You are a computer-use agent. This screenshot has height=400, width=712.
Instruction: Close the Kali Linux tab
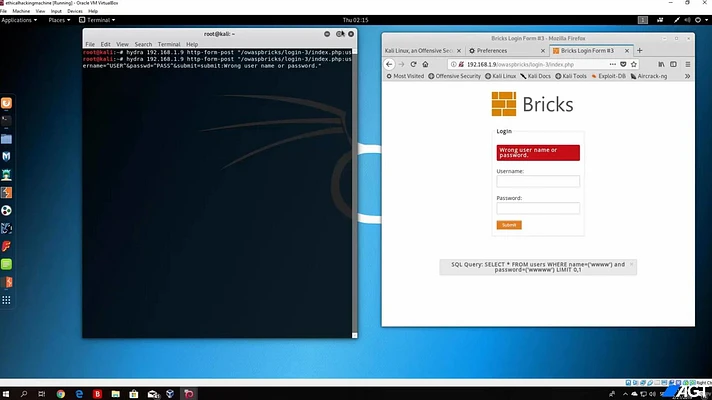coord(459,51)
